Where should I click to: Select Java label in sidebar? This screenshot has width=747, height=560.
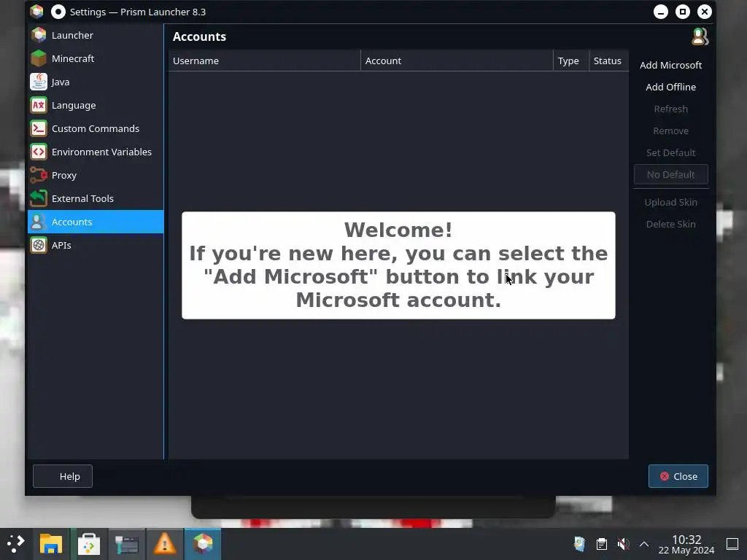61,82
